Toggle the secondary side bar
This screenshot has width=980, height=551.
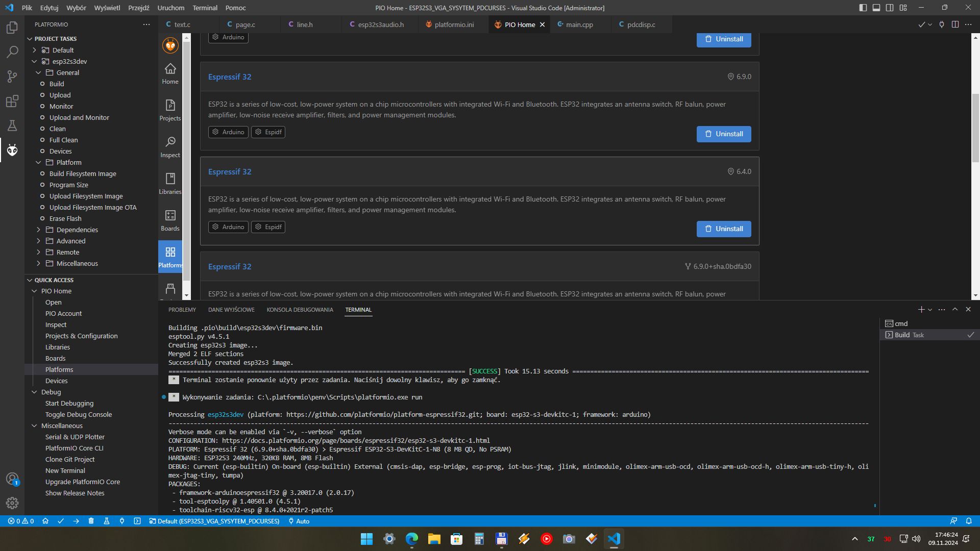tap(890, 8)
